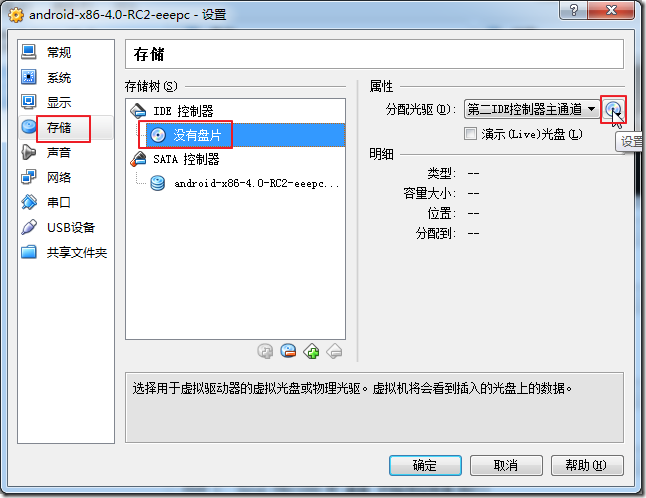
Task: Confirm with the 确定 button
Action: 425,465
